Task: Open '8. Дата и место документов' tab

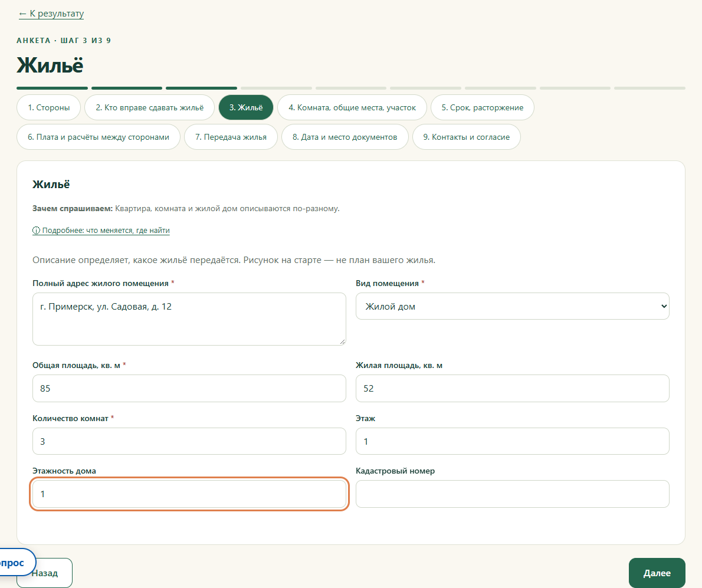Action: [x=345, y=137]
